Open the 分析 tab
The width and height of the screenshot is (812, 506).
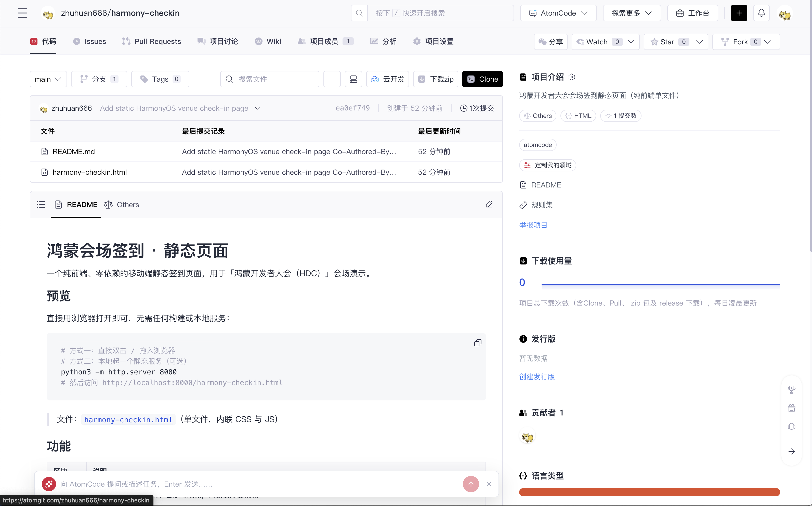(383, 41)
